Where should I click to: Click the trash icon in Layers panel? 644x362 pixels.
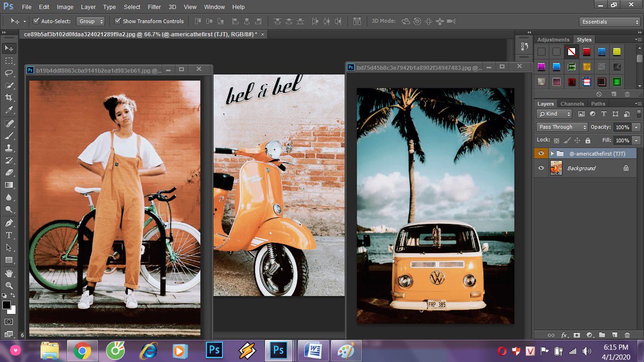pos(627,335)
